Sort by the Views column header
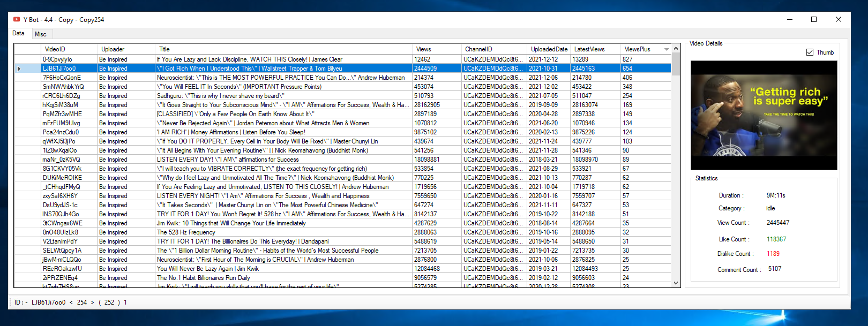 pyautogui.click(x=437, y=49)
